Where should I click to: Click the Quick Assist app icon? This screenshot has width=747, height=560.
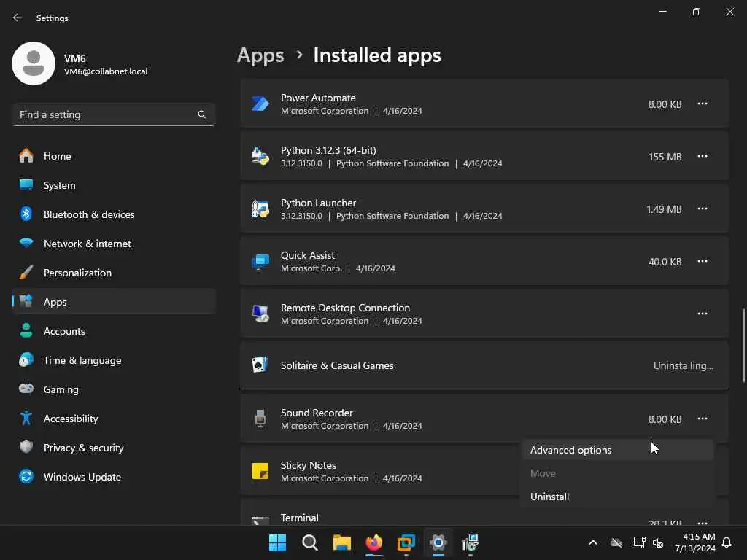point(260,261)
